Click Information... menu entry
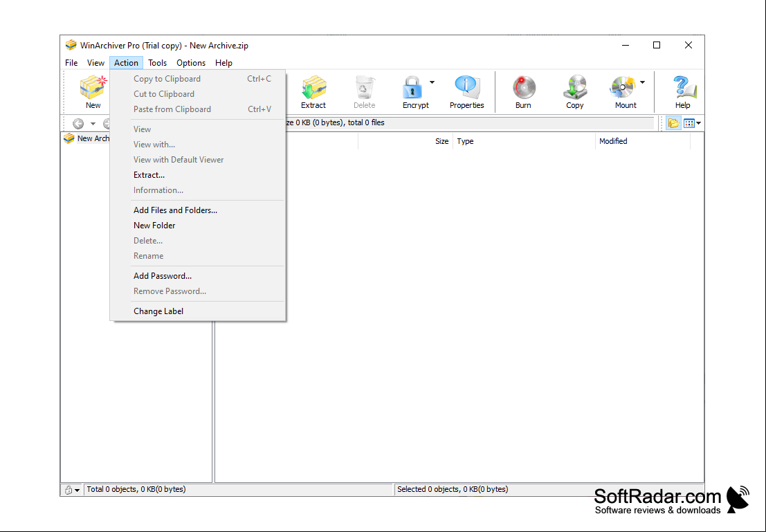The image size is (766, 532). 197,190
